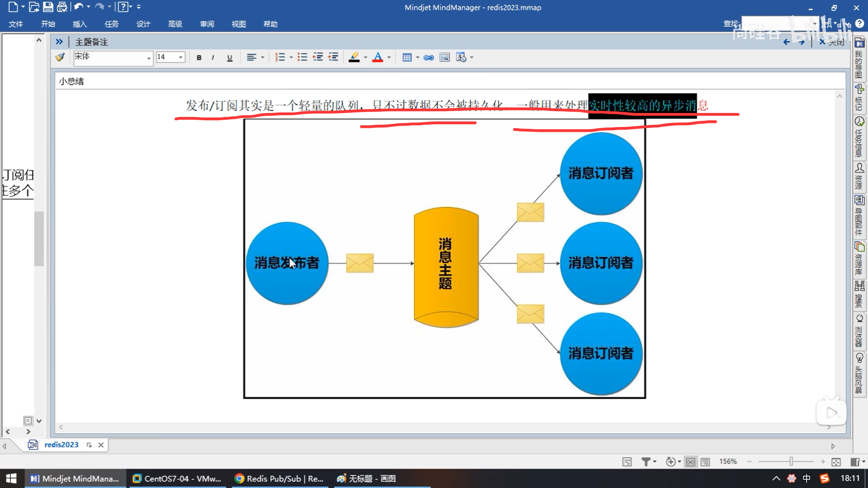Click the fit map to window icon
868x488 pixels.
click(x=836, y=462)
